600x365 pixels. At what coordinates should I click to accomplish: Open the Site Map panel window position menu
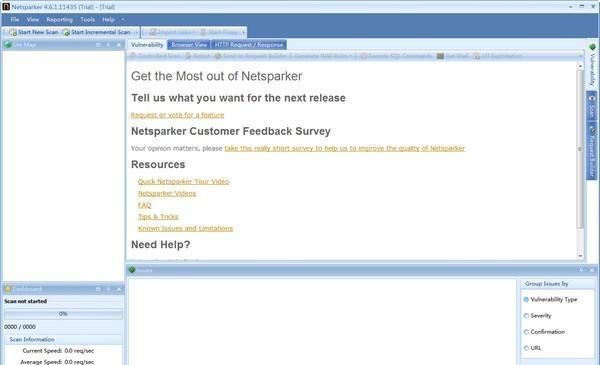click(98, 45)
